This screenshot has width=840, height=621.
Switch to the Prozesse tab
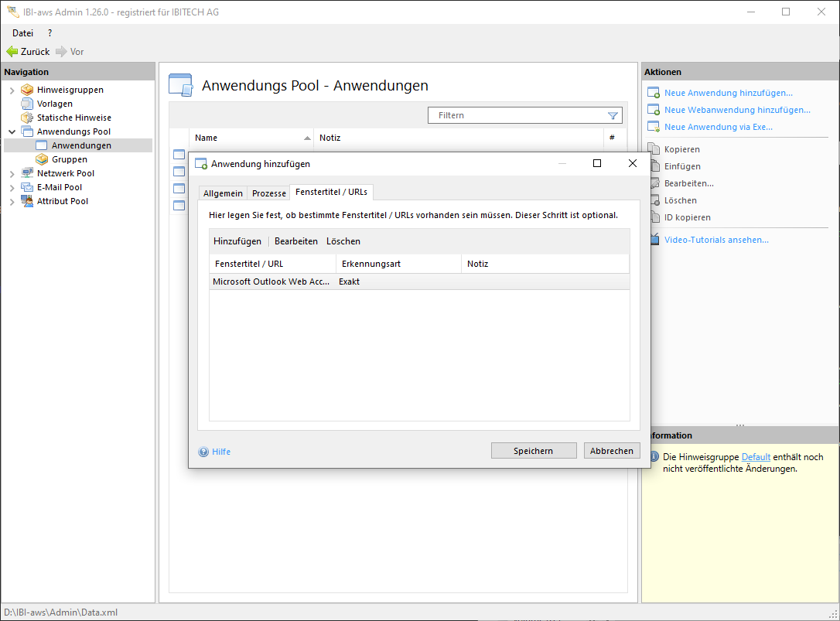tap(268, 193)
